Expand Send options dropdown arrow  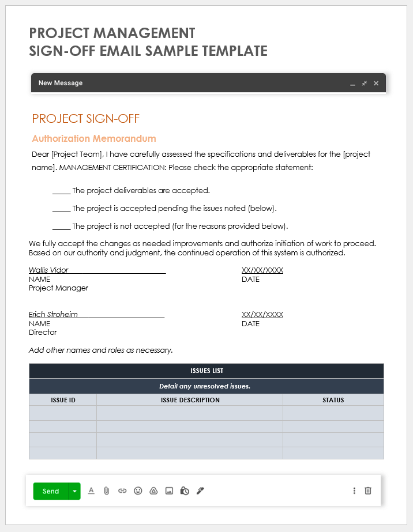click(x=74, y=491)
